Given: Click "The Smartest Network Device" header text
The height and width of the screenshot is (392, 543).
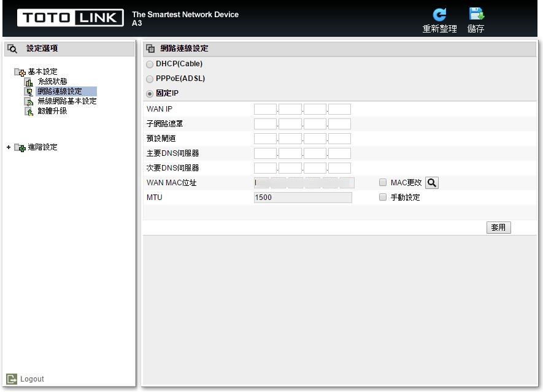Looking at the screenshot, I should point(185,15).
